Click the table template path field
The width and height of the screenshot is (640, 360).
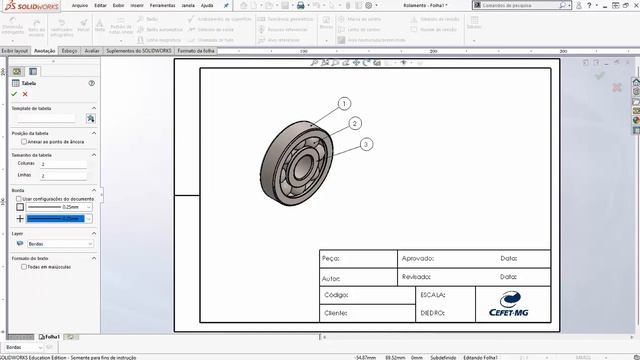46,118
